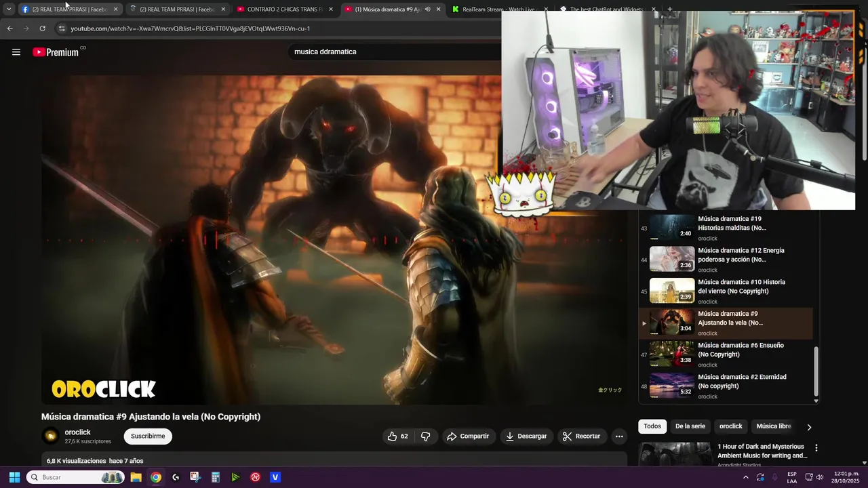Open Chrome from the taskbar

pyautogui.click(x=156, y=477)
